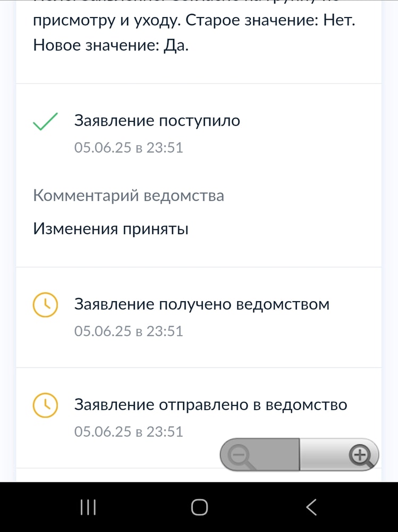Tap the clock icon beside Заявление отправлено в ведомство
This screenshot has height=532, width=398.
click(x=45, y=405)
